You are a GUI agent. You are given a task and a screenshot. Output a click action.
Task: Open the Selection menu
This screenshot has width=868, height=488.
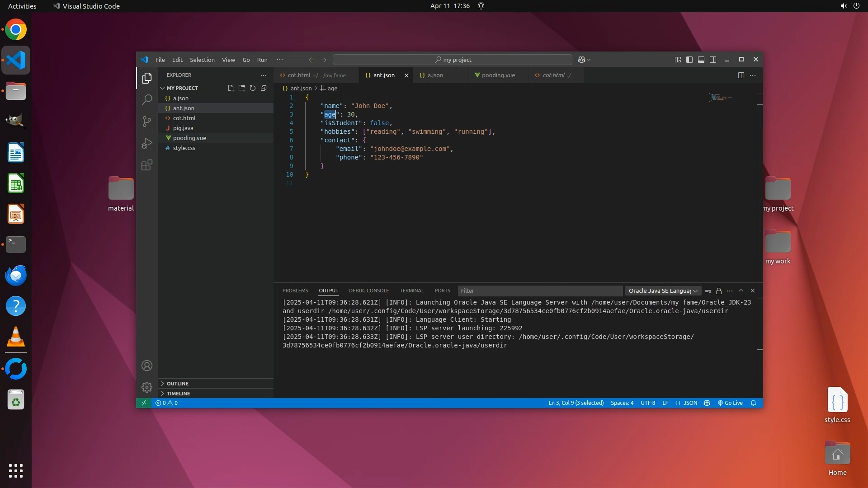coord(202,60)
